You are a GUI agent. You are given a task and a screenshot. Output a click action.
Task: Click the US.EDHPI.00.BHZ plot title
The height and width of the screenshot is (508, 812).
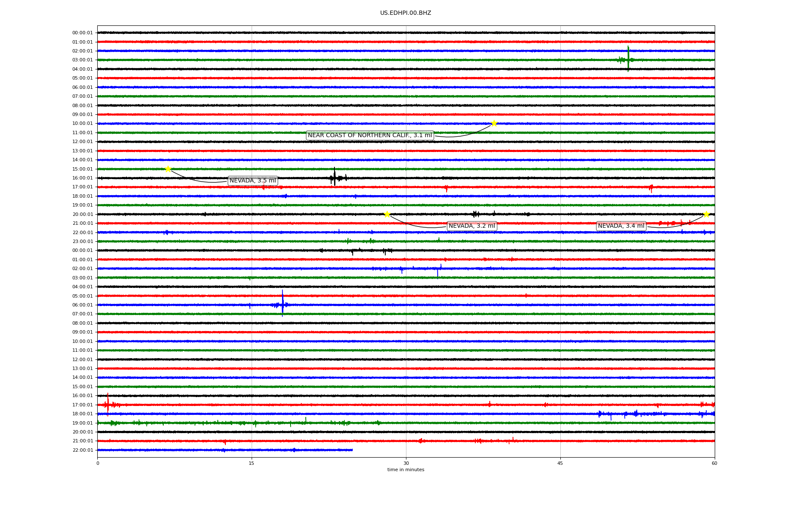coord(406,13)
